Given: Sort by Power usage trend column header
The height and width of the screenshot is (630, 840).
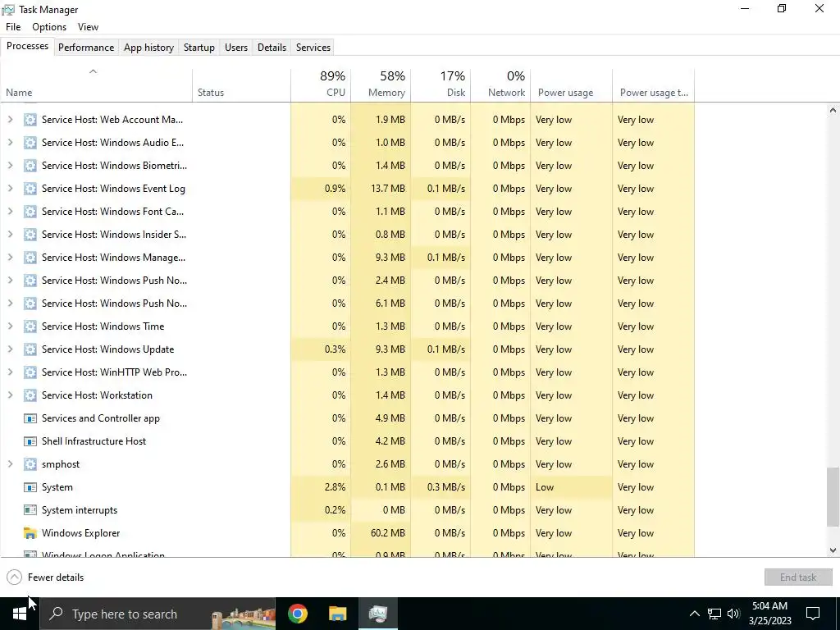Looking at the screenshot, I should point(654,84).
